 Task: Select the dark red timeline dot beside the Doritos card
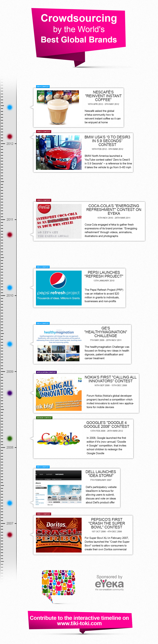coord(10,535)
